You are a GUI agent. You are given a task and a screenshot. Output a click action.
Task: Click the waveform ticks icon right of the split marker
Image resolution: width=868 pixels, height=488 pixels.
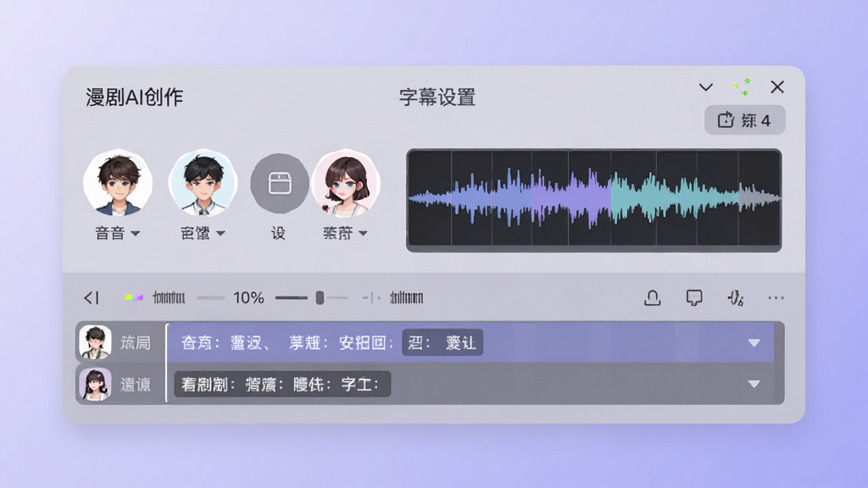(x=406, y=297)
